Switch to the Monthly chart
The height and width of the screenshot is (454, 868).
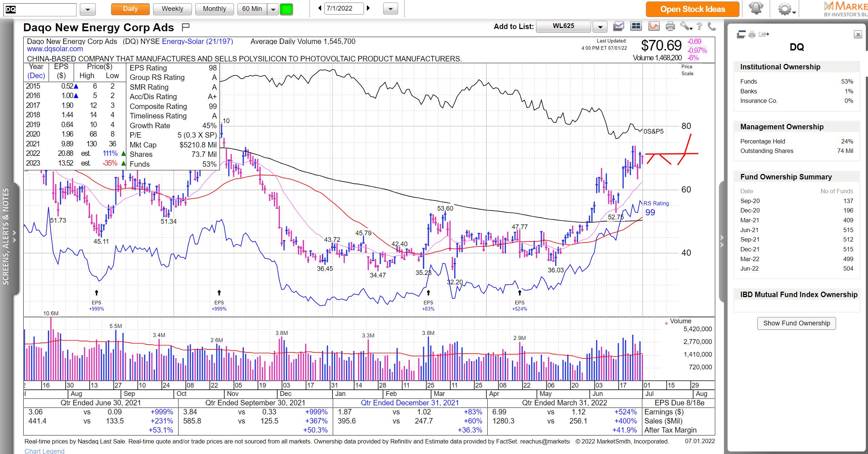(214, 9)
